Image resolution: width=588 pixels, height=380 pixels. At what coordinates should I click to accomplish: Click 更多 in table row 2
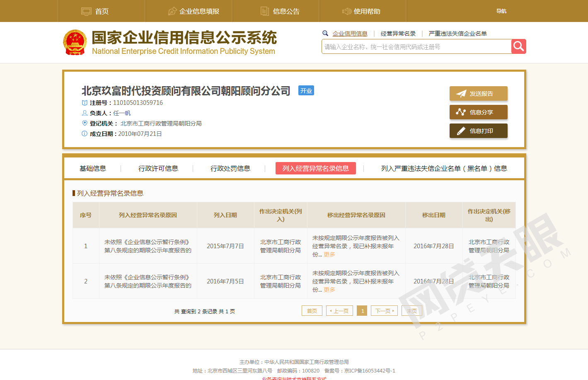click(329, 290)
